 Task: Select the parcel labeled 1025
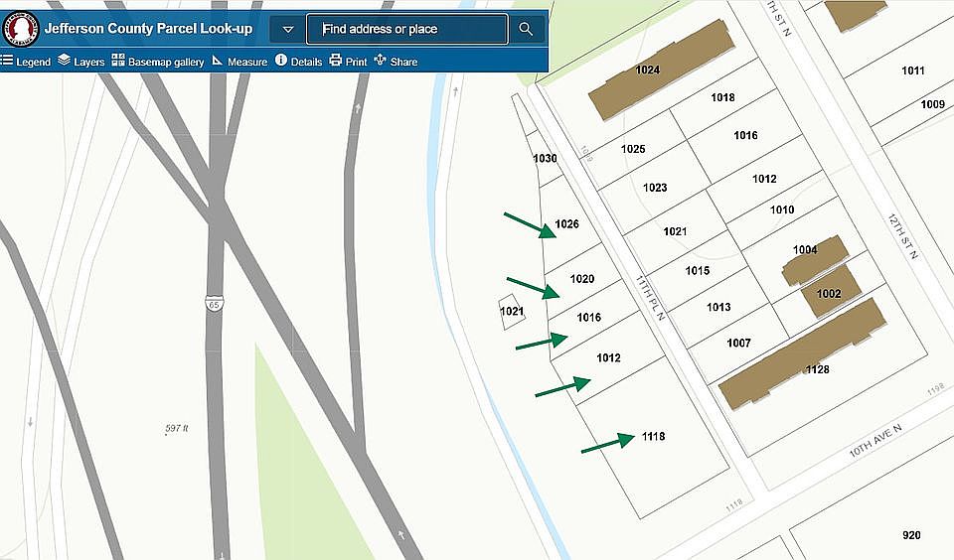633,149
